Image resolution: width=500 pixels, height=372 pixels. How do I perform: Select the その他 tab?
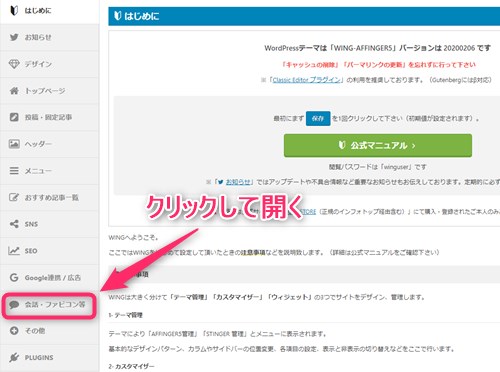tap(49, 331)
